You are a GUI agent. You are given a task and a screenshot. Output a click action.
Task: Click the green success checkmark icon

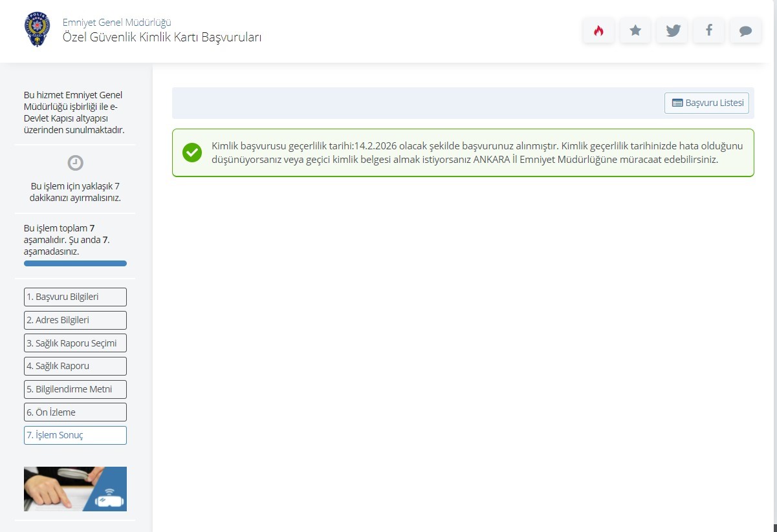pos(192,153)
